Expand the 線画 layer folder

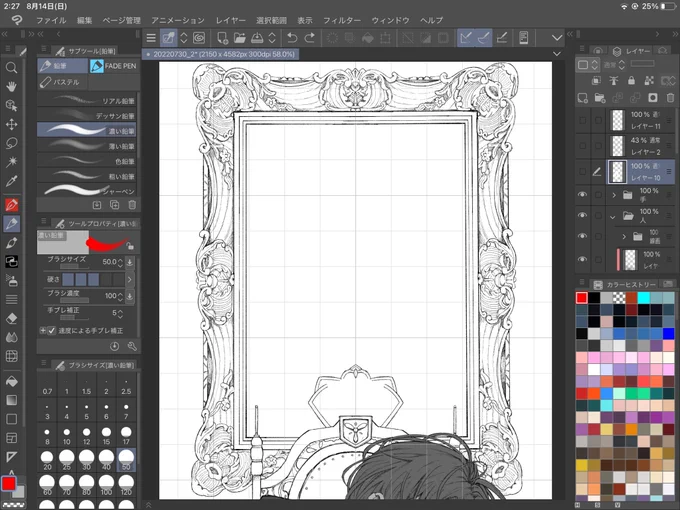pos(624,237)
